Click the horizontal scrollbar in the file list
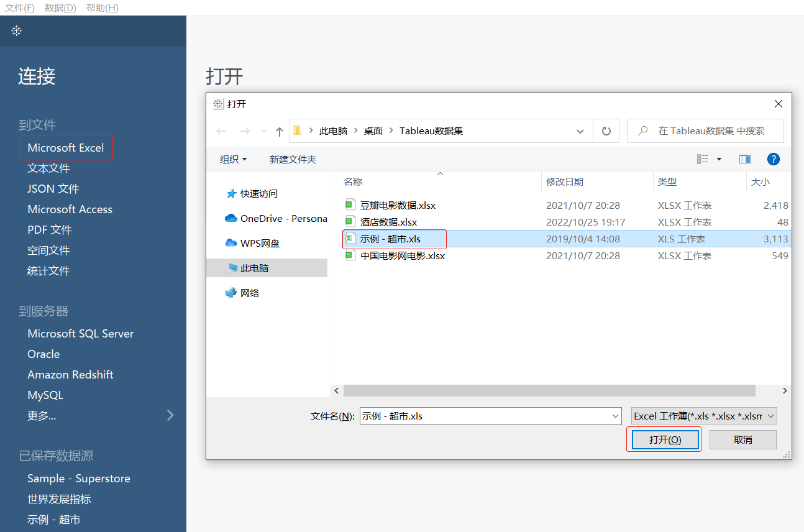The image size is (804, 532). click(x=549, y=390)
